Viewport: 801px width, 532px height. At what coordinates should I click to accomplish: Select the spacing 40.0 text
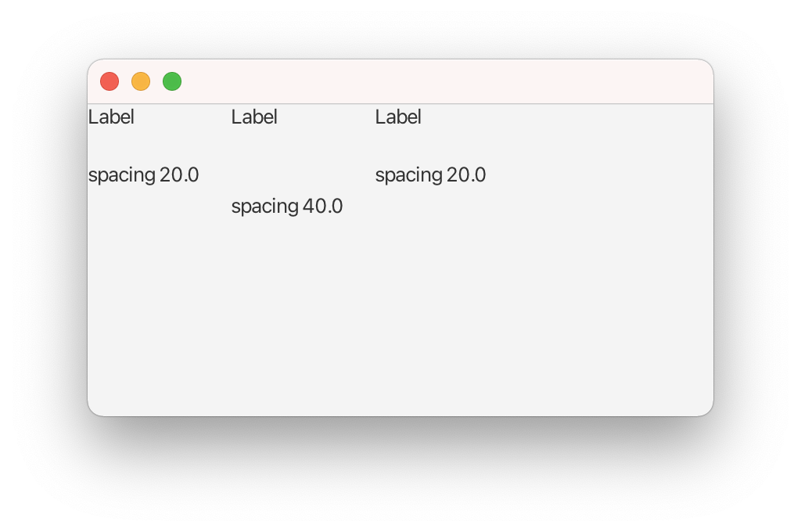286,207
